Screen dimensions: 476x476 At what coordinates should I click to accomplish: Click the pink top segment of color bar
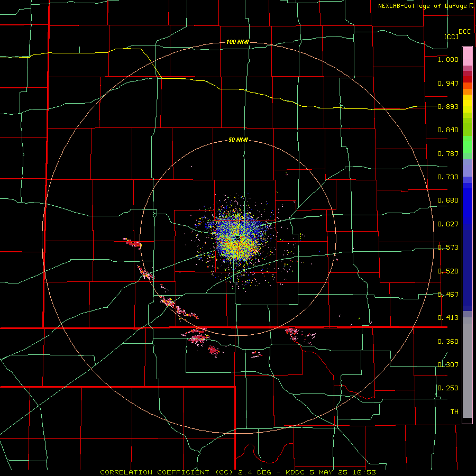(467, 57)
